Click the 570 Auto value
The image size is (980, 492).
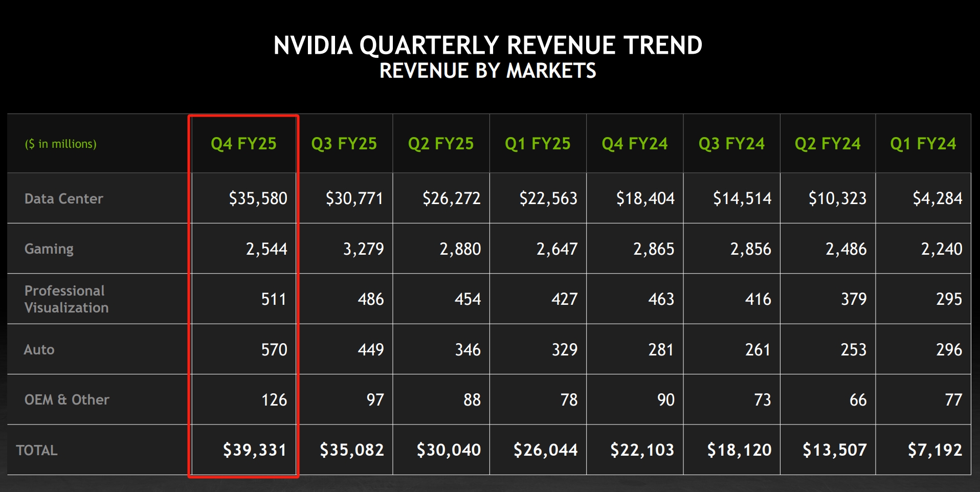pos(274,350)
